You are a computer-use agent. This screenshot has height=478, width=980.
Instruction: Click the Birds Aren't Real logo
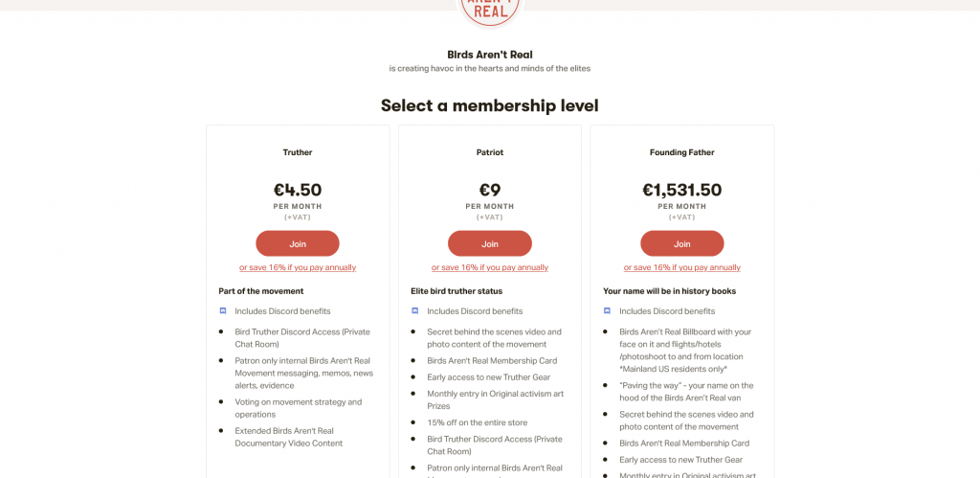[490, 10]
